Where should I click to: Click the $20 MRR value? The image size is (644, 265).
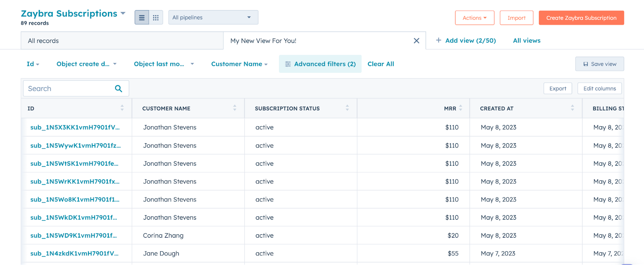(x=453, y=236)
